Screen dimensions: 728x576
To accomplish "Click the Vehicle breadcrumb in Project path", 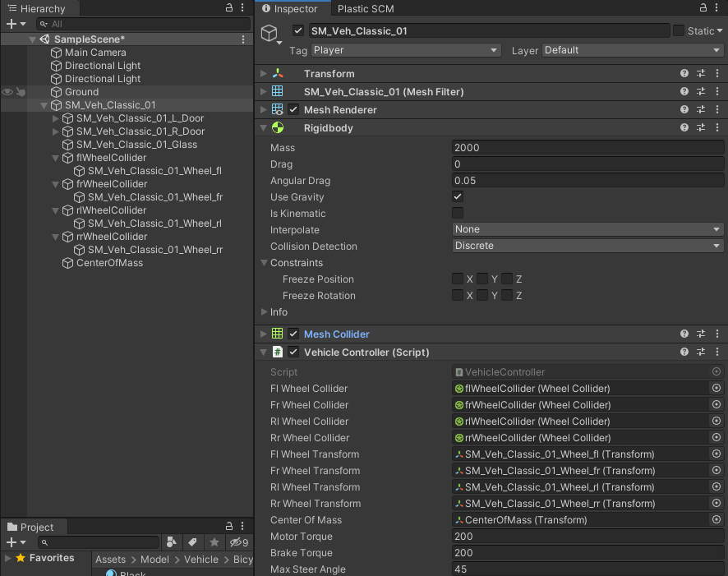I will tap(201, 560).
